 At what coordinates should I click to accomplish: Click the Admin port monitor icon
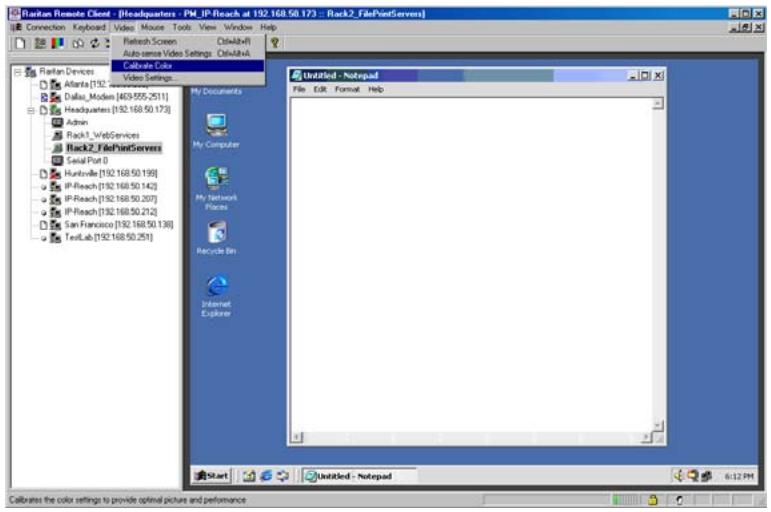(58, 122)
